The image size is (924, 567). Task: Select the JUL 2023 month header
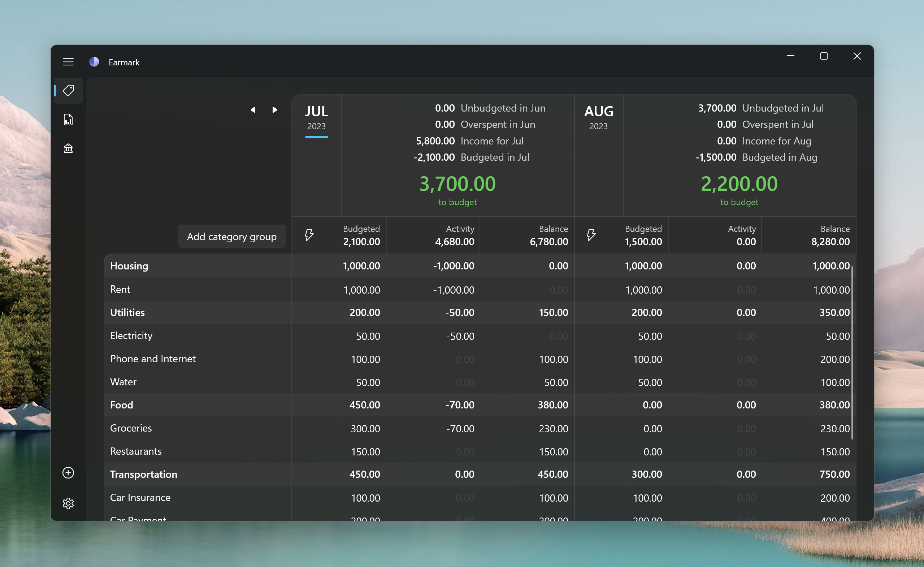317,117
